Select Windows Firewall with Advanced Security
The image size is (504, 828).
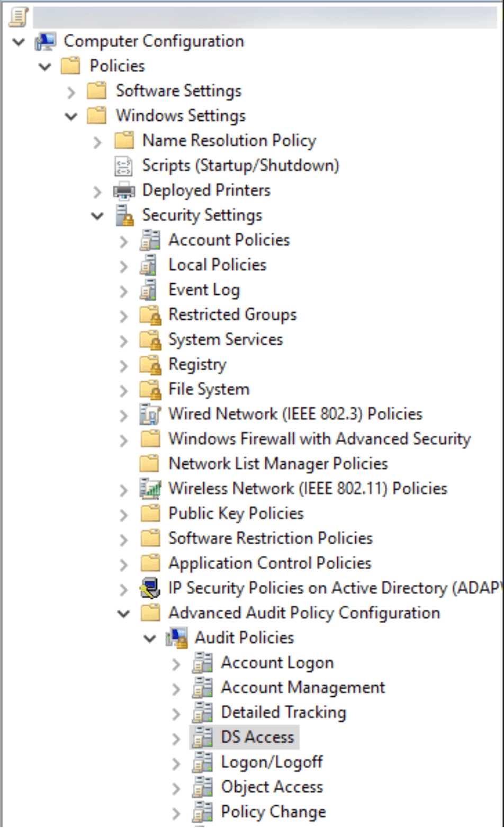pos(319,439)
